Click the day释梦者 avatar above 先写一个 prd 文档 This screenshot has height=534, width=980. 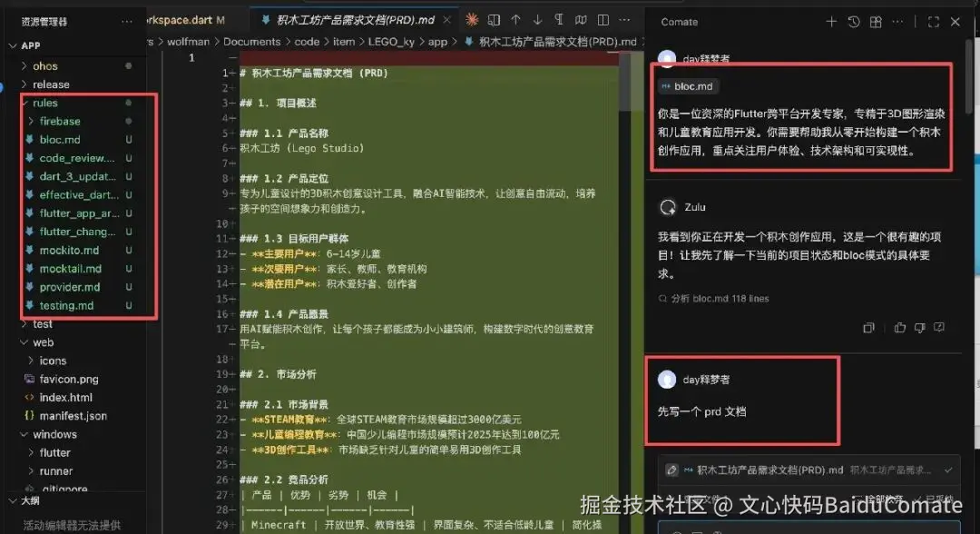[x=667, y=379]
